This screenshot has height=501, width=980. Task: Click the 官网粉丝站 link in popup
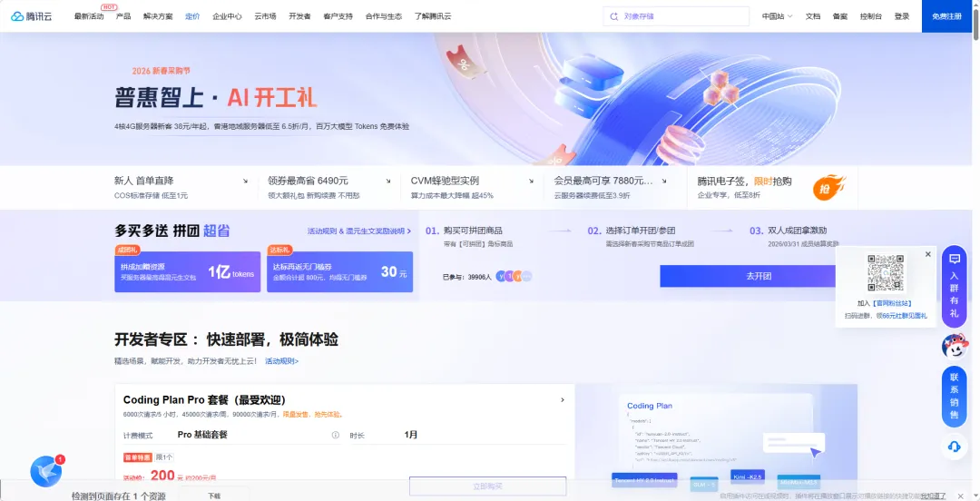(893, 303)
